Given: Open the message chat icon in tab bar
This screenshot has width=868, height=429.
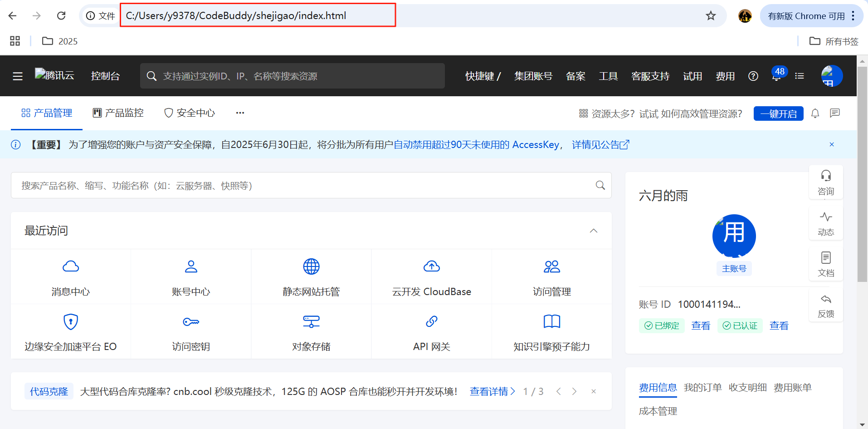Looking at the screenshot, I should click(835, 113).
